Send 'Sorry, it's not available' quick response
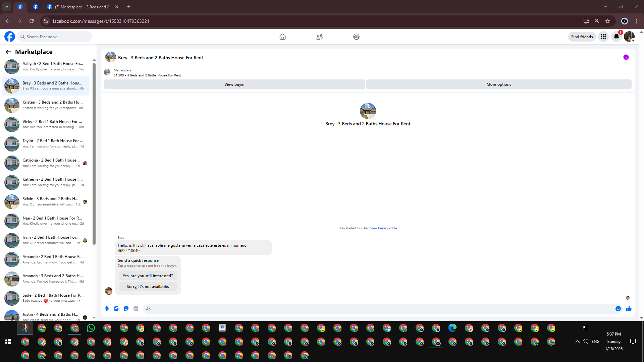 pyautogui.click(x=148, y=287)
